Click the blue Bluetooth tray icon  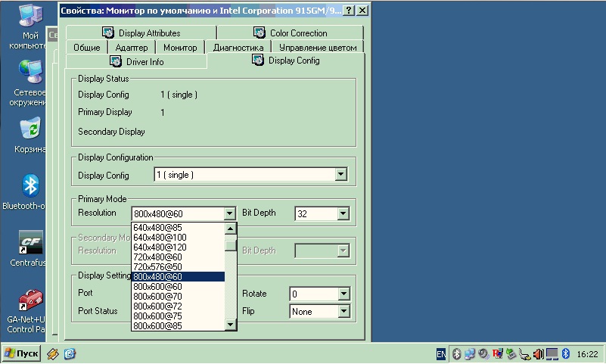564,354
